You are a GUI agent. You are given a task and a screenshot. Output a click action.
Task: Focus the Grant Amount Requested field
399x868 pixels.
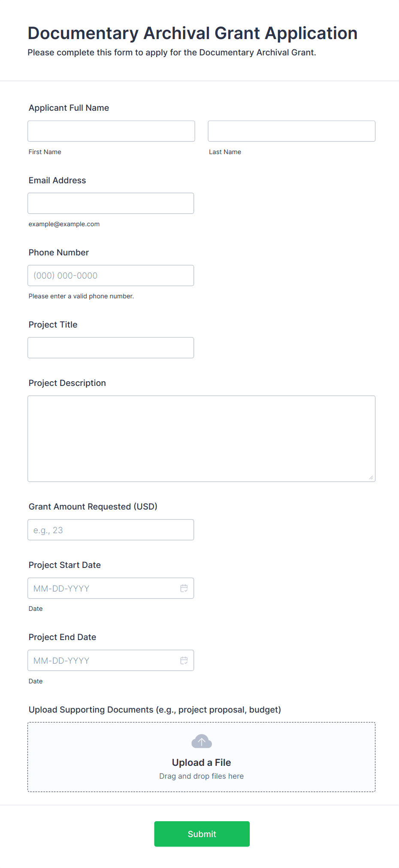click(111, 530)
